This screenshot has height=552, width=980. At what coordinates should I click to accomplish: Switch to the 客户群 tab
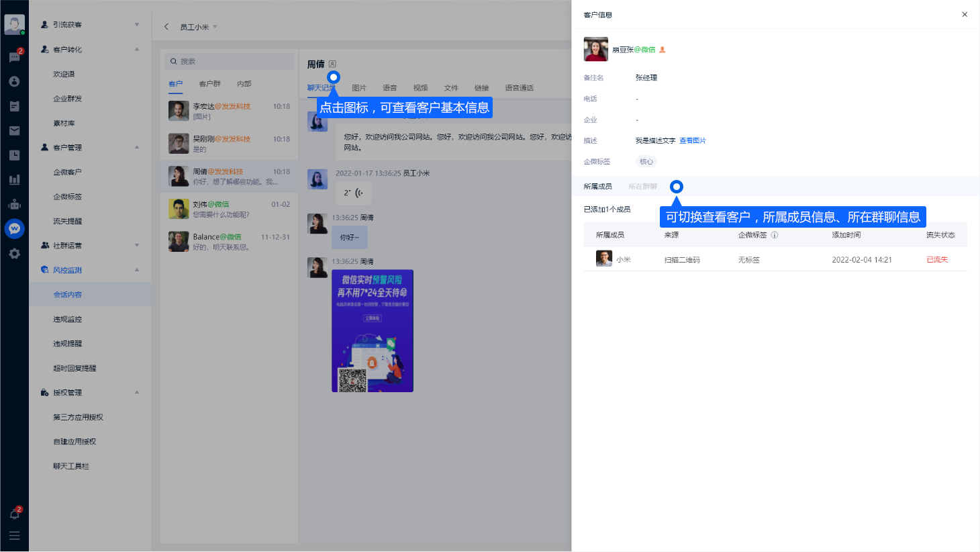209,84
